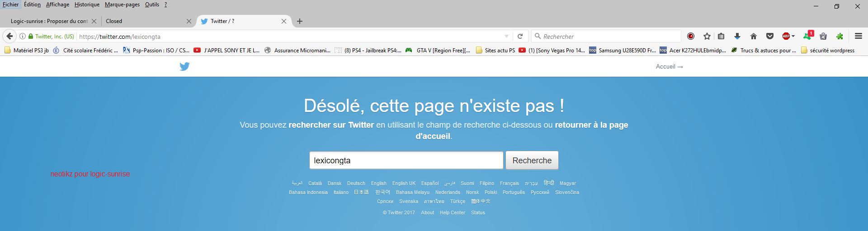This screenshot has height=231, width=868.
Task: Click the grey basket extension icon
Action: click(x=823, y=36)
